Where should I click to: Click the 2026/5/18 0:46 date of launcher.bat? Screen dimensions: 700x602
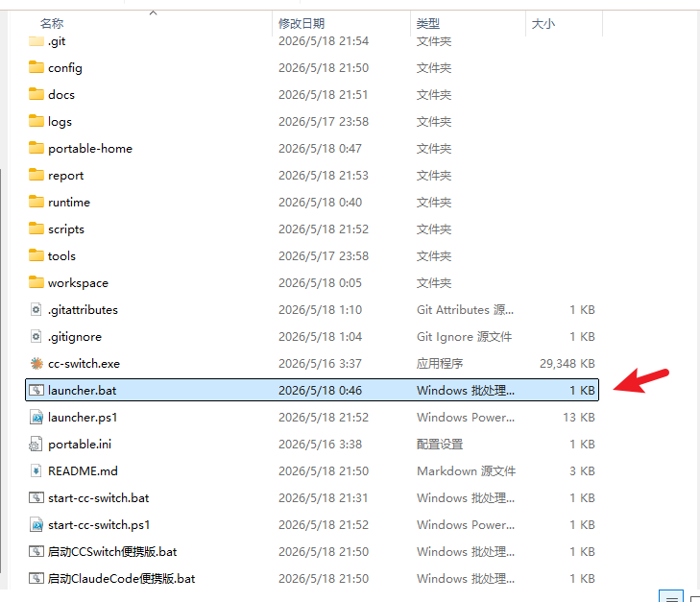click(x=320, y=390)
